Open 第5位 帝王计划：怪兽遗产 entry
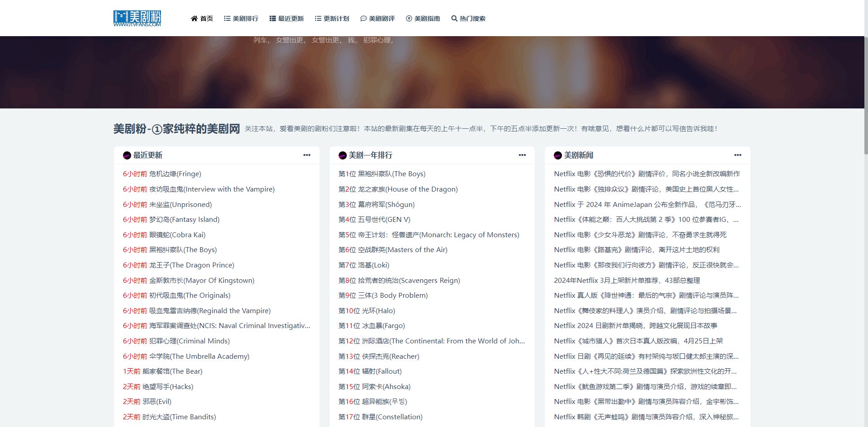The width and height of the screenshot is (868, 427). (429, 235)
